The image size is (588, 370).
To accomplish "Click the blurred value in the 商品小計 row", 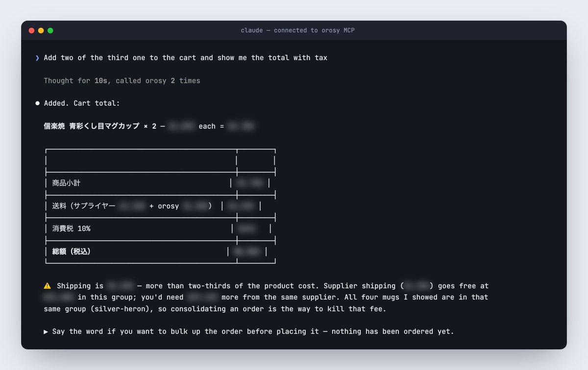I will pos(251,183).
